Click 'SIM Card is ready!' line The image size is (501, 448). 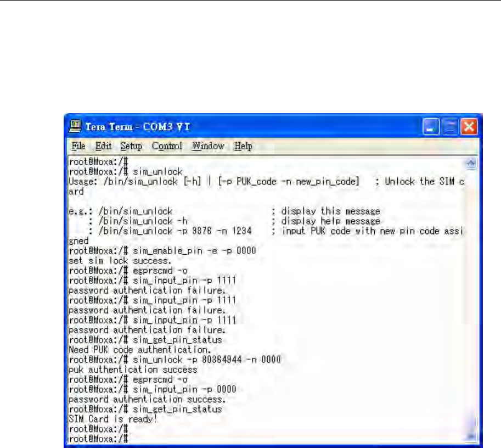[113, 419]
